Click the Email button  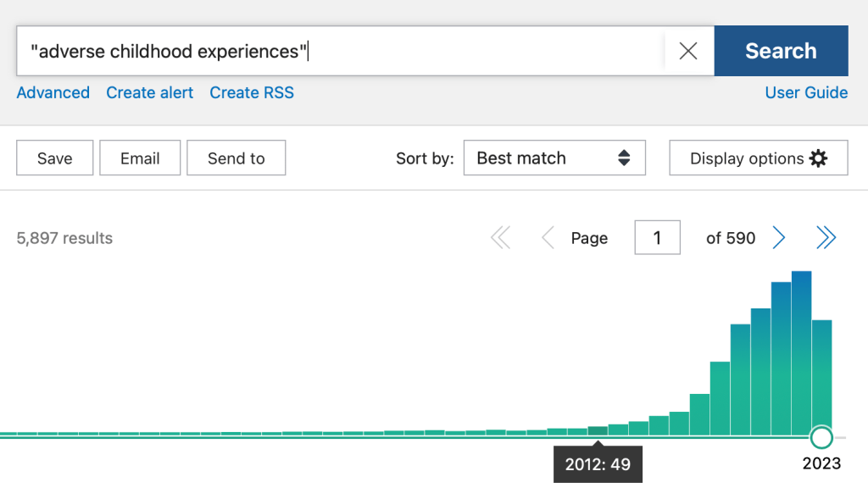click(x=140, y=158)
